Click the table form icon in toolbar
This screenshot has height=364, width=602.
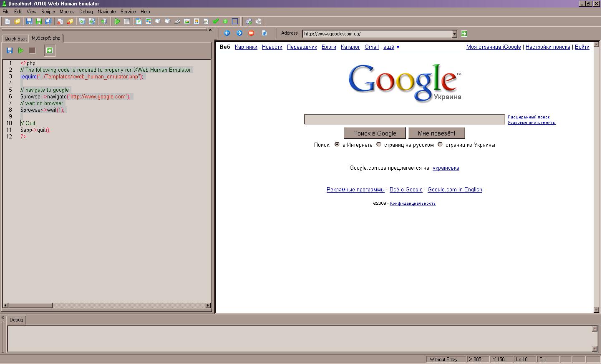pyautogui.click(x=149, y=21)
